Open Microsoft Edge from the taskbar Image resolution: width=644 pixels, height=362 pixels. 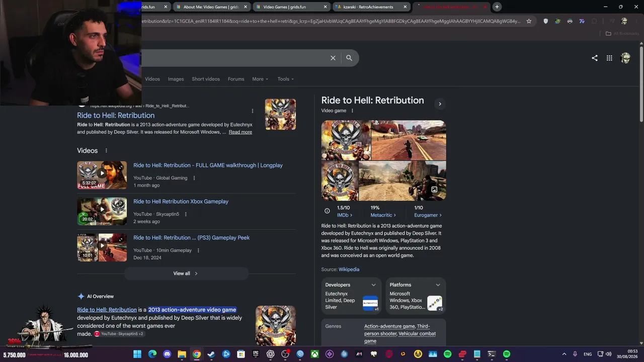(152, 354)
